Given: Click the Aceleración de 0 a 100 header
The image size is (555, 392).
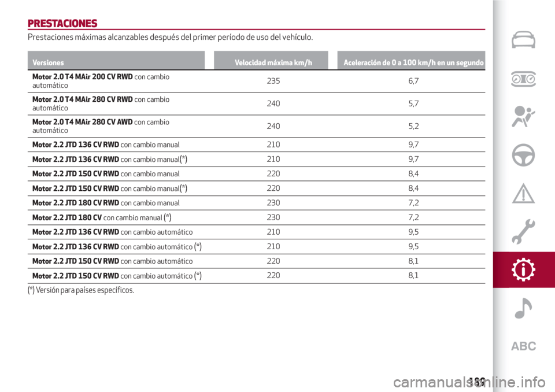Looking at the screenshot, I should (x=411, y=61).
